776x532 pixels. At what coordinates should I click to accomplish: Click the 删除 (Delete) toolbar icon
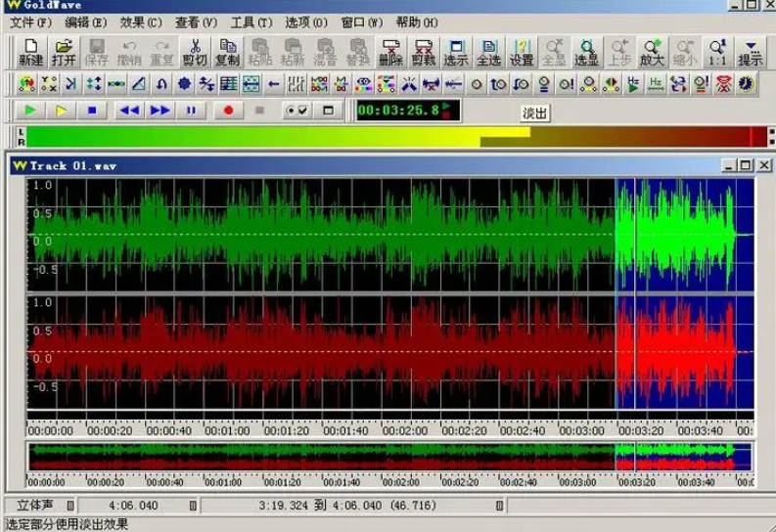pyautogui.click(x=390, y=53)
